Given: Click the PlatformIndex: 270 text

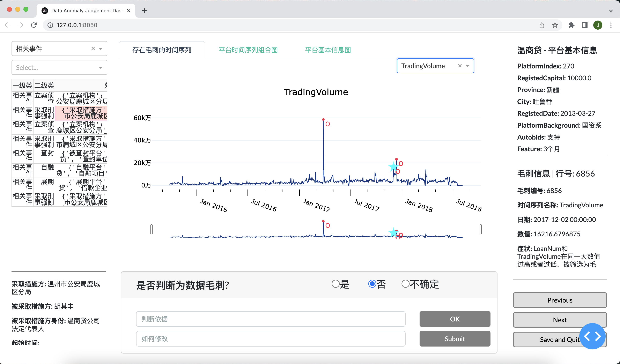Looking at the screenshot, I should pyautogui.click(x=545, y=66).
